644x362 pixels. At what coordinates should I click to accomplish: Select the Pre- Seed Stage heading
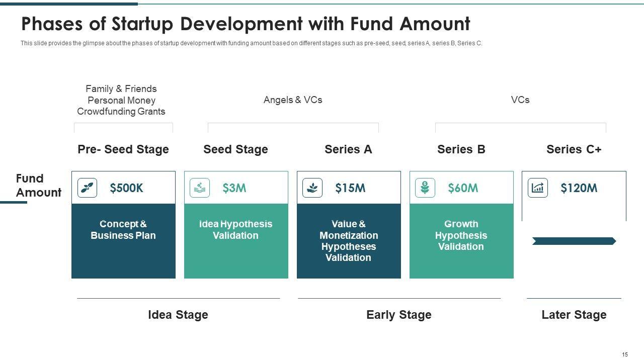point(123,149)
